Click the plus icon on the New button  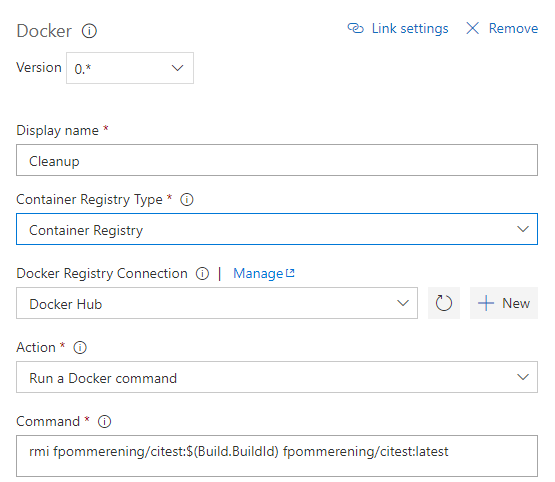tap(486, 303)
